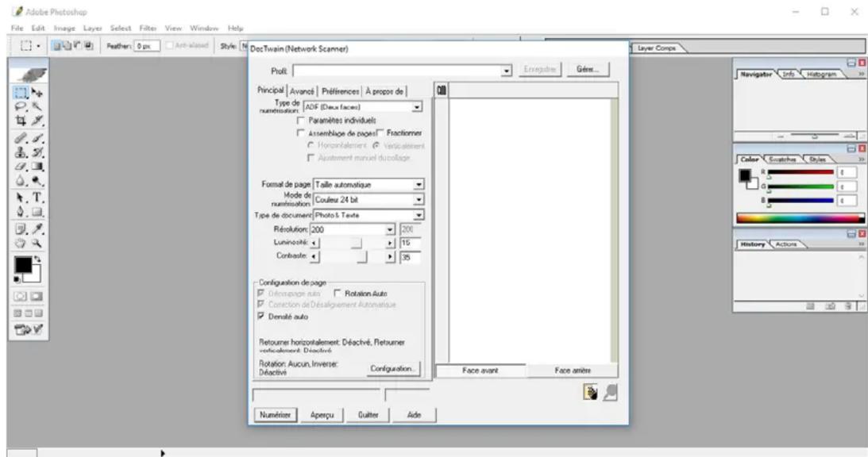Open the Filter menu

[x=148, y=28]
